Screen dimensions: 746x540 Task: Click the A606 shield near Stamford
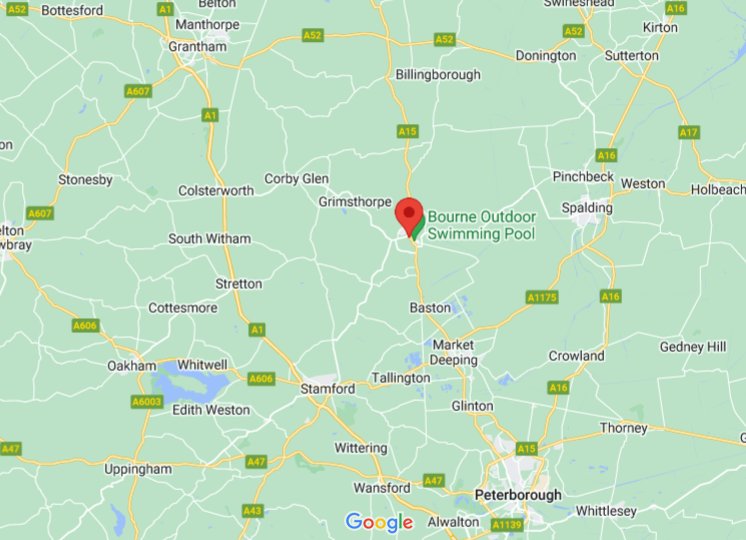[x=261, y=379]
